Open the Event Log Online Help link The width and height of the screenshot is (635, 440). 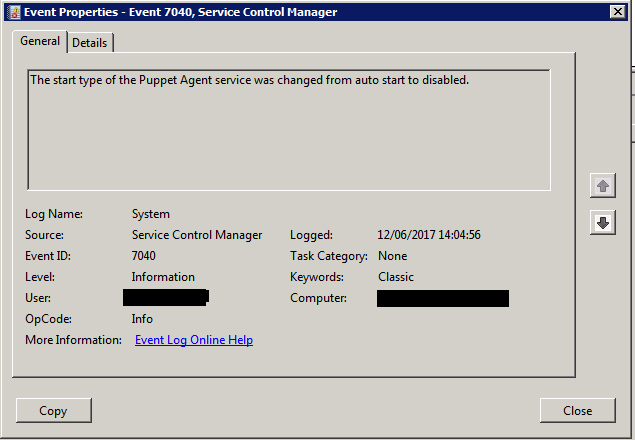tap(194, 340)
